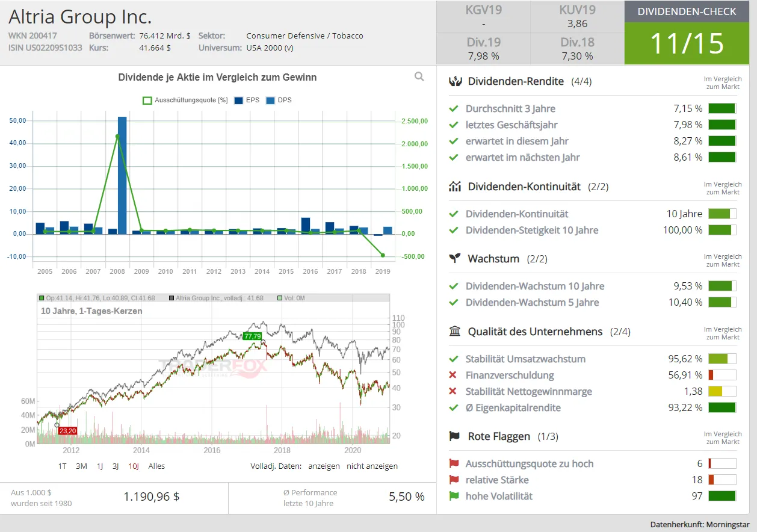Click the Div.18 7,30 % tile
This screenshot has width=757, height=532.
pyautogui.click(x=577, y=49)
